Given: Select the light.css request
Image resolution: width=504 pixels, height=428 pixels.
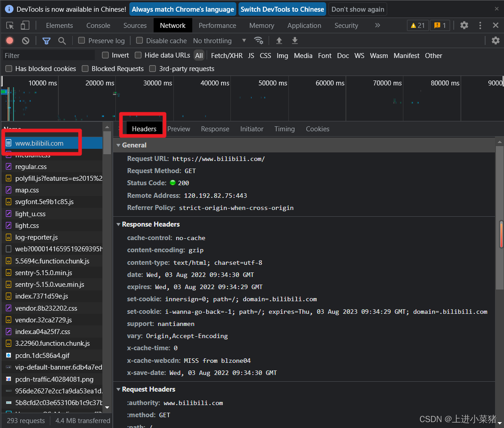Looking at the screenshot, I should click(52, 226).
